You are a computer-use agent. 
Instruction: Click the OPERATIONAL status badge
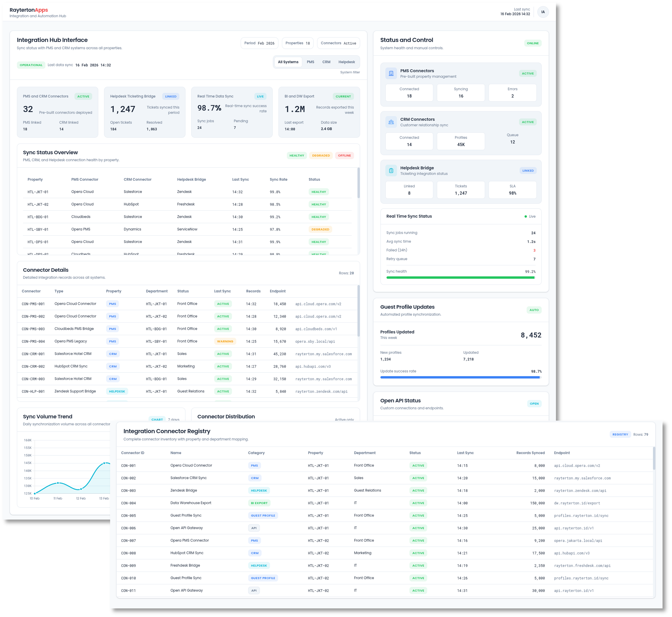coord(31,65)
